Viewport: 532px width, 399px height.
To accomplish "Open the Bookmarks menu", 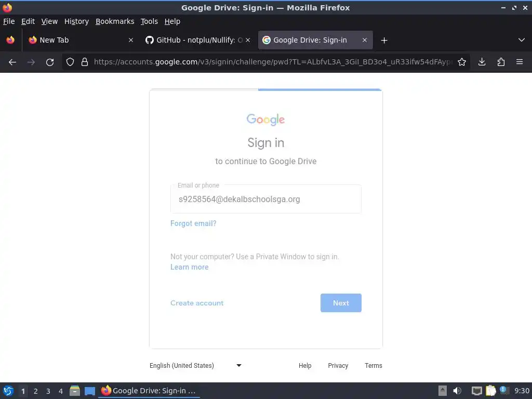I will (x=115, y=21).
